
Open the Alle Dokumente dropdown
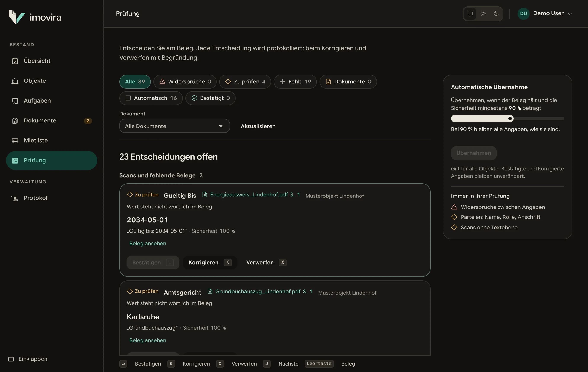tap(175, 126)
